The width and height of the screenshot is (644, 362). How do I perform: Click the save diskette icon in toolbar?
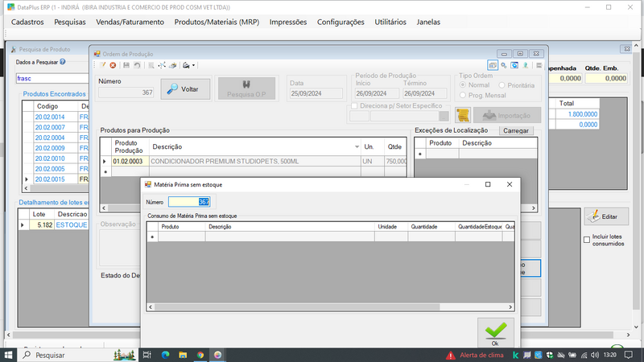(x=126, y=65)
